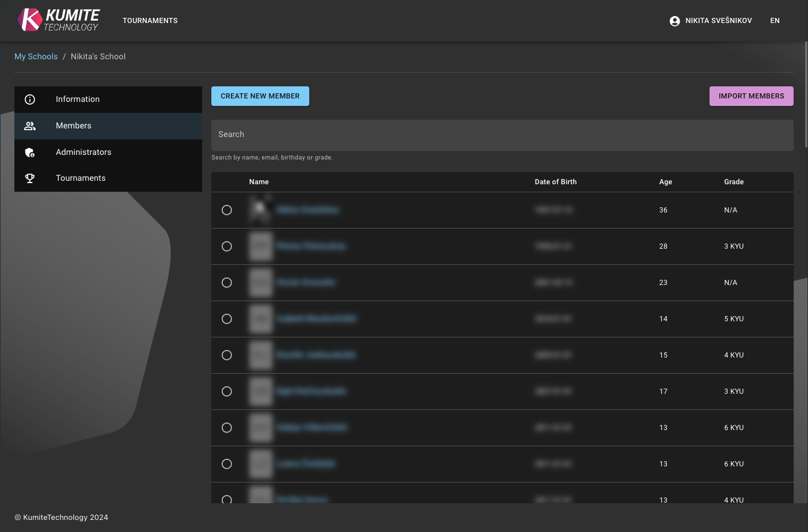Click inside the member Search field
This screenshot has width=808, height=532.
[502, 134]
